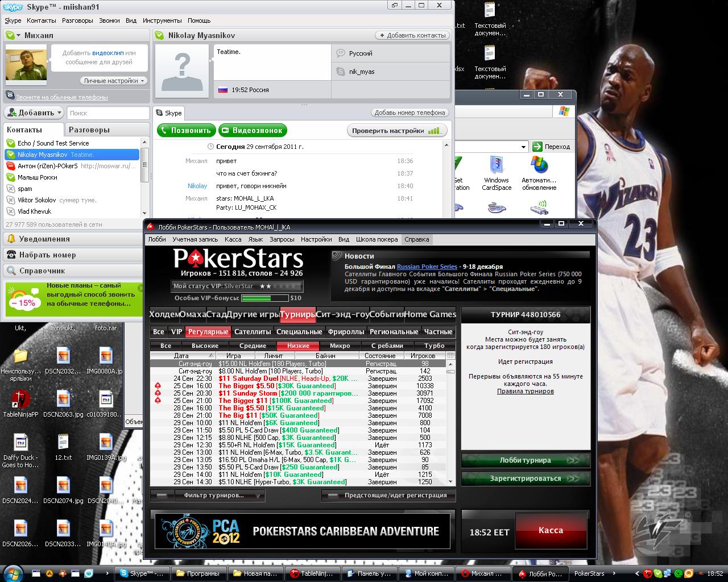Open the Фильтр турниров dropdown
The image size is (728, 582).
pos(220,496)
